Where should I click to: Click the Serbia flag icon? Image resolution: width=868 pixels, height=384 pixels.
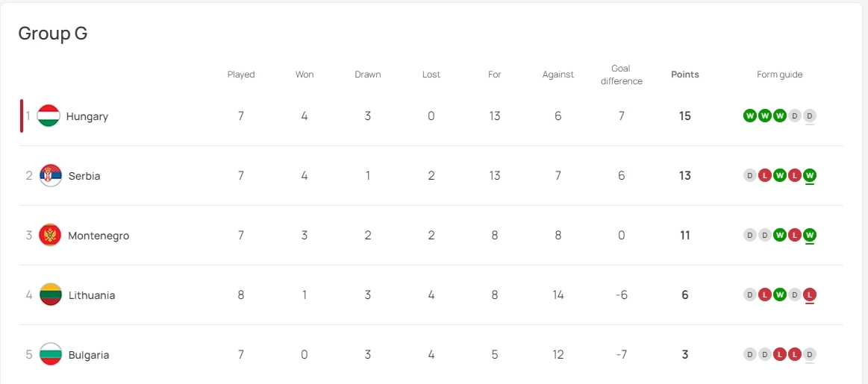coord(51,176)
